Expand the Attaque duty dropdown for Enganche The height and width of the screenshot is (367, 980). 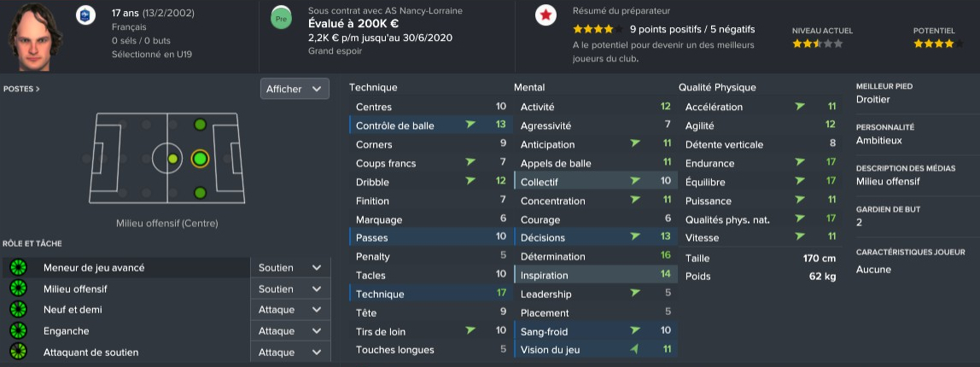(289, 331)
